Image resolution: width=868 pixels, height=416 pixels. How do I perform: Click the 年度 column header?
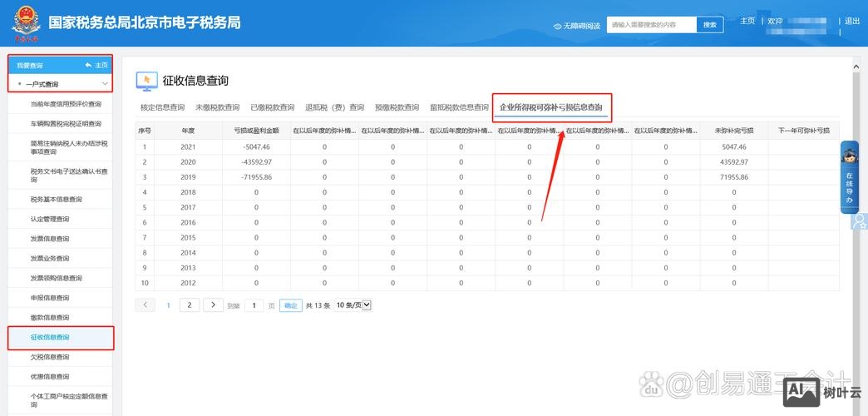coord(188,131)
